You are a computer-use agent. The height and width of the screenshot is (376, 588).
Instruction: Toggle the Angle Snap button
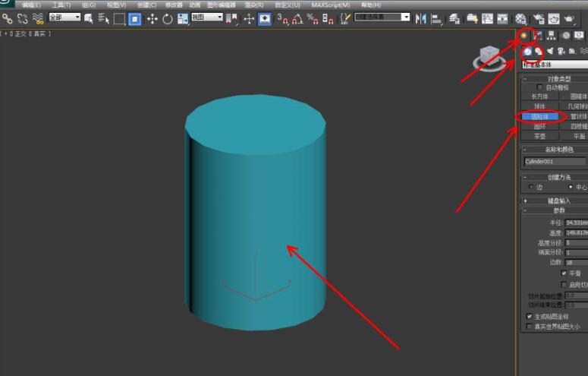(x=297, y=19)
